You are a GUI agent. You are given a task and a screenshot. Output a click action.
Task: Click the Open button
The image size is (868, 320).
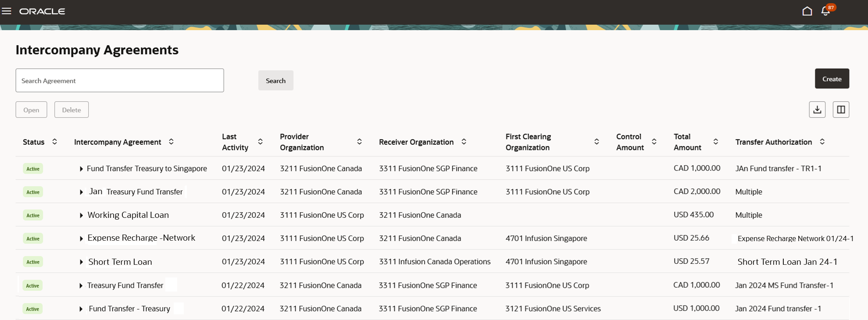pos(31,110)
